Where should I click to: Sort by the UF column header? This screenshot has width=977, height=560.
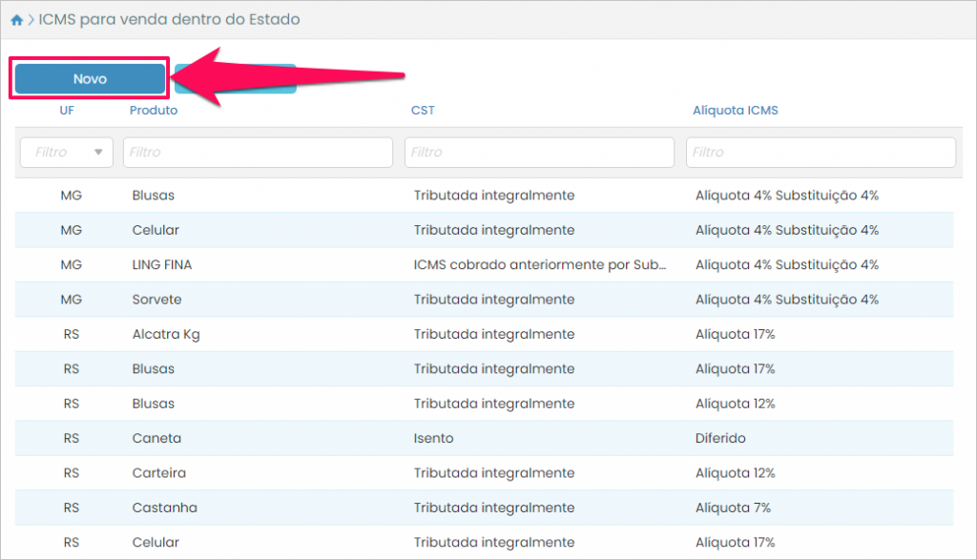(x=67, y=111)
